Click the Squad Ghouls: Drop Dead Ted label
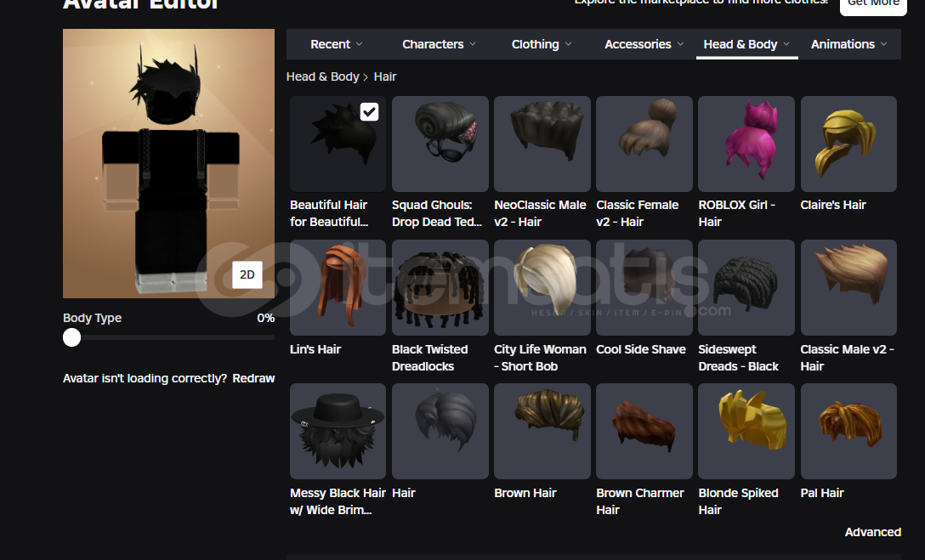925x560 pixels. point(437,213)
